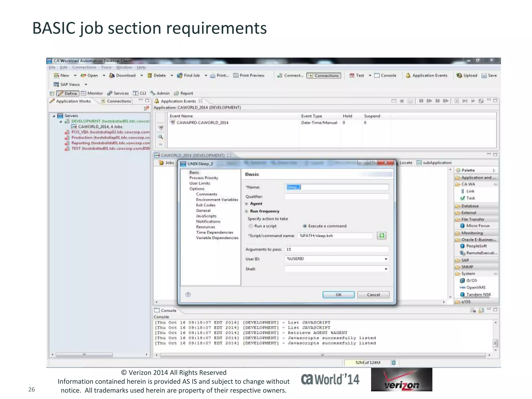Open the Report perspective
The width and height of the screenshot is (532, 399).
[x=183, y=93]
